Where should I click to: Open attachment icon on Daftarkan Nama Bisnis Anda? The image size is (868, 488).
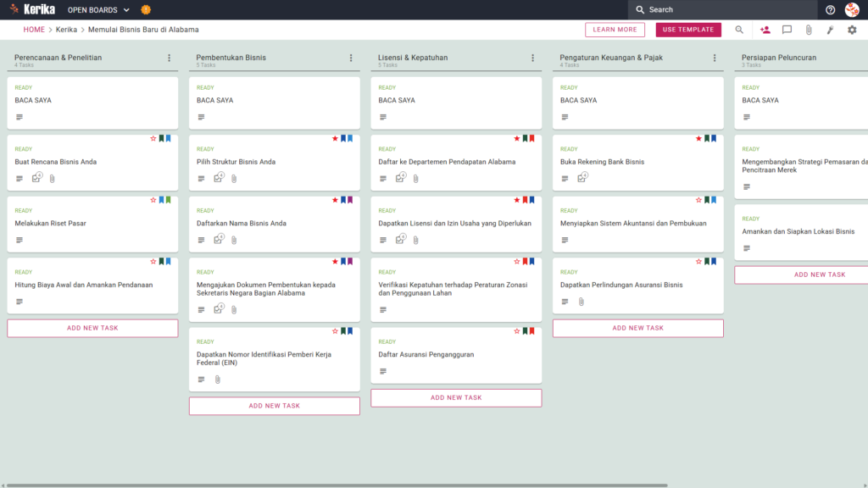tap(234, 240)
